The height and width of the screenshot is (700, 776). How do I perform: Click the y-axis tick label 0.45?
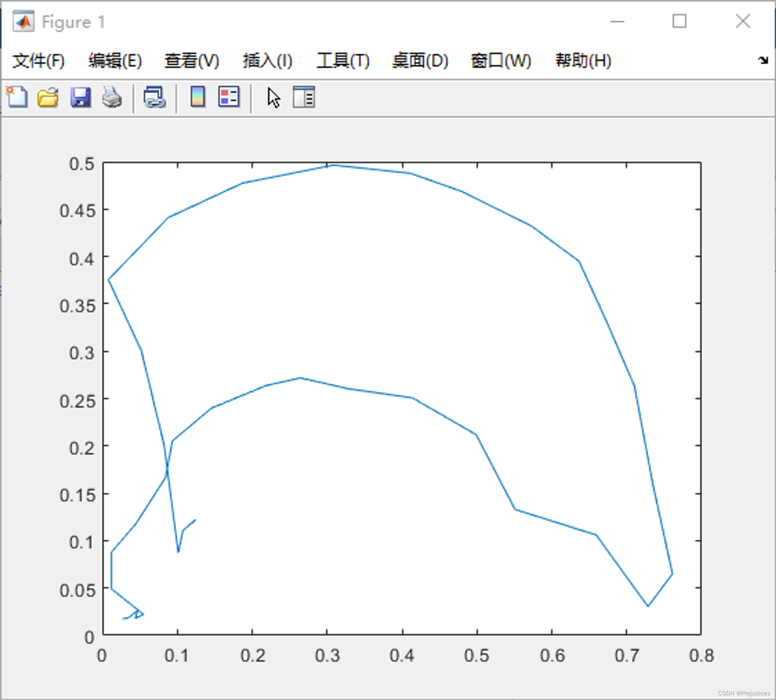[78, 211]
